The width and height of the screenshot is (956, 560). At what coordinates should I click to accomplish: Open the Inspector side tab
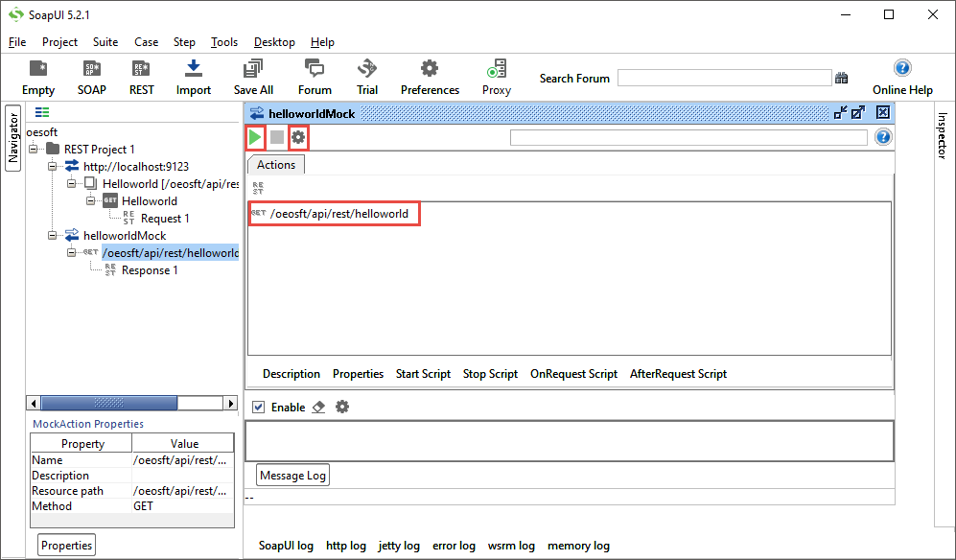point(943,135)
